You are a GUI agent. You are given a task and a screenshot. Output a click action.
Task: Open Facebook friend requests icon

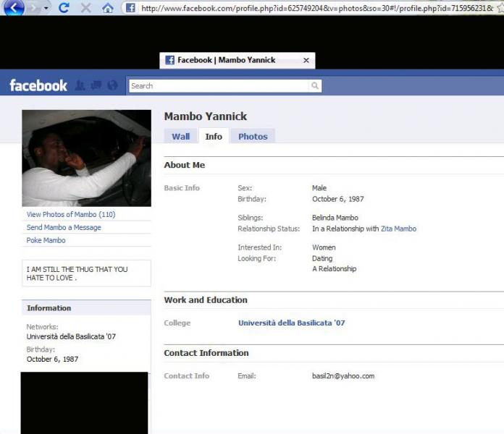[80, 85]
